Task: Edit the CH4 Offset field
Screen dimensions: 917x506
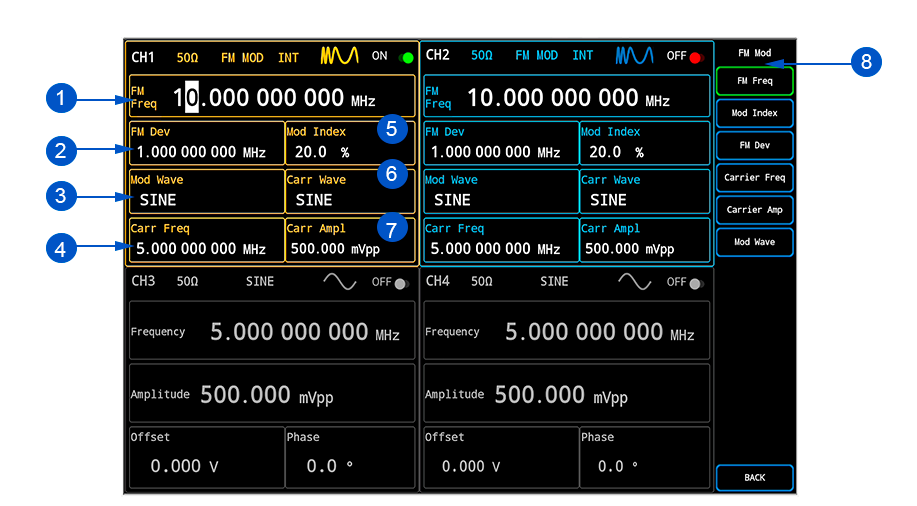Action: pyautogui.click(x=501, y=457)
